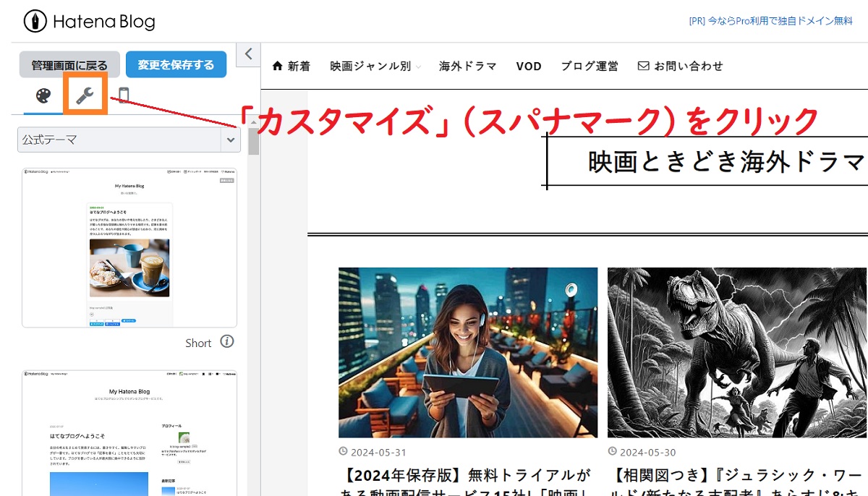Collapse the sidebar with left chevron
The width and height of the screenshot is (868, 496).
point(247,54)
